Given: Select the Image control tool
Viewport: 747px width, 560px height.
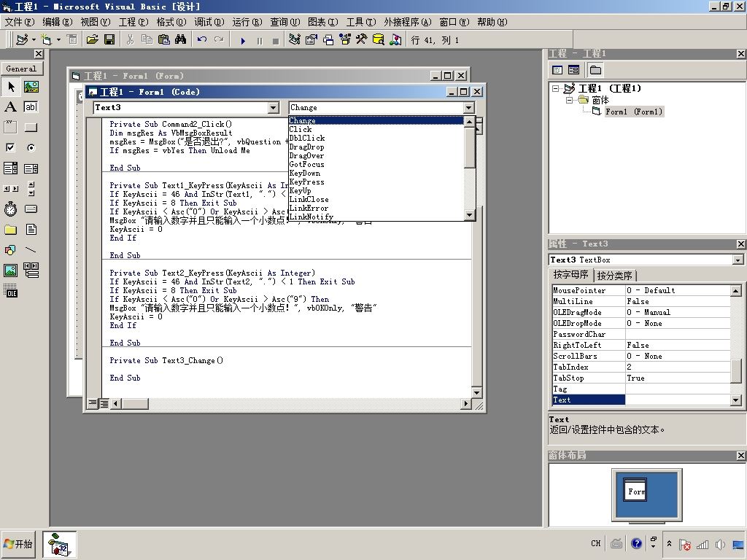Looking at the screenshot, I should pos(10,271).
